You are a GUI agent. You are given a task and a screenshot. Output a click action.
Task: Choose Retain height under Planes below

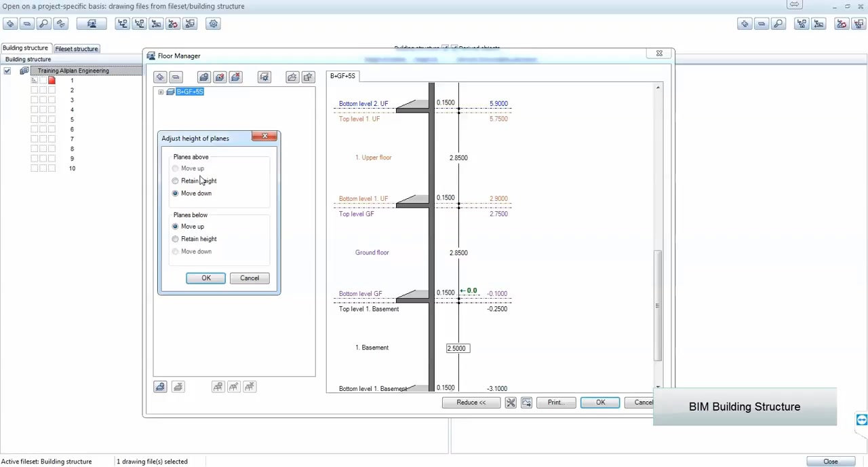175,238
